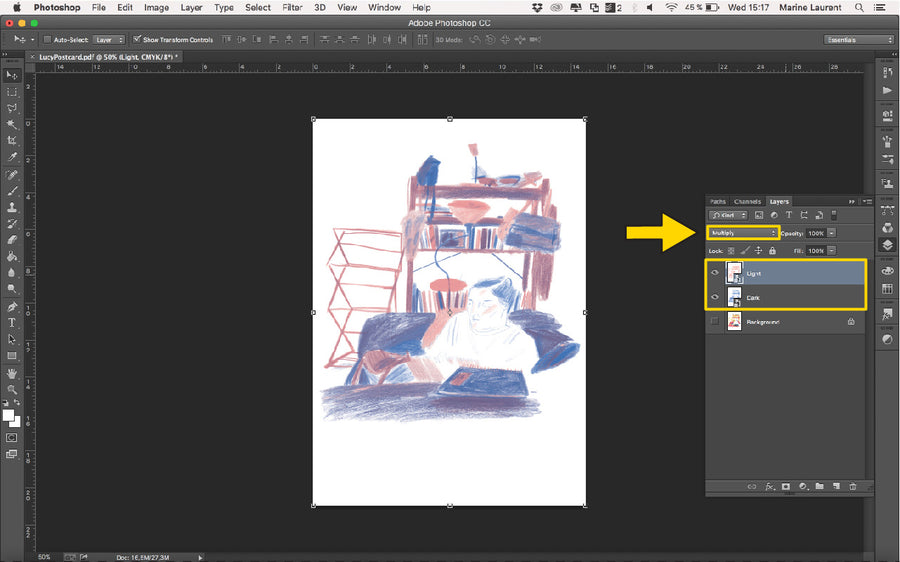Enable the Auto-Select checkbox
This screenshot has height=562, width=900.
click(x=48, y=40)
